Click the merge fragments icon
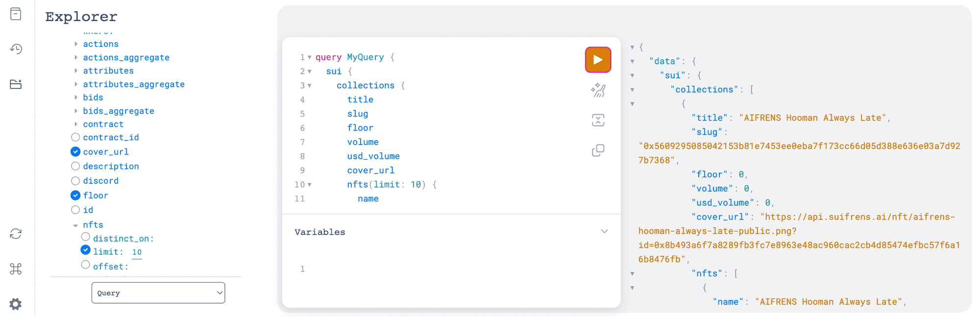 598,120
